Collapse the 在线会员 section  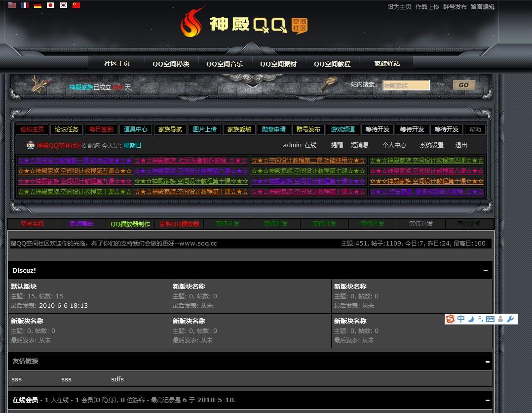tap(486, 400)
